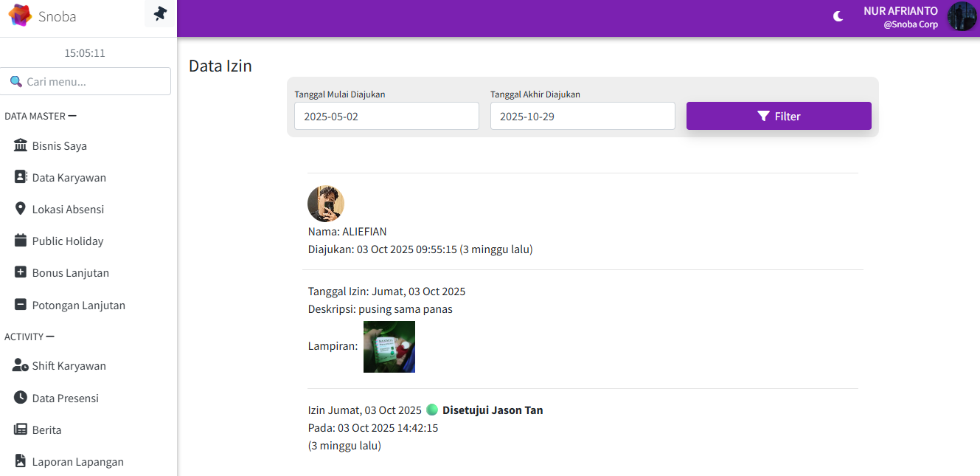Image resolution: width=980 pixels, height=476 pixels.
Task: Click the Potongan Lanjutan minus icon
Action: coord(21,305)
